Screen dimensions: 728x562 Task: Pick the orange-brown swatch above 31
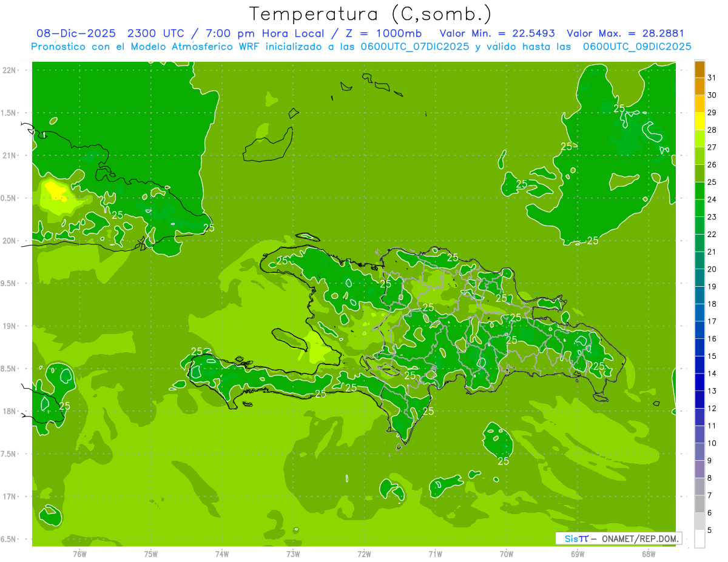pyautogui.click(x=699, y=69)
